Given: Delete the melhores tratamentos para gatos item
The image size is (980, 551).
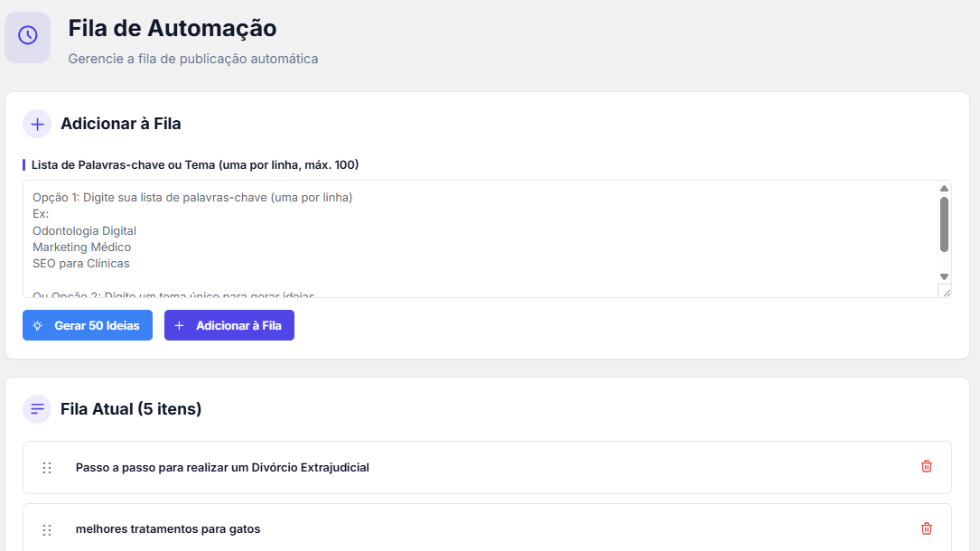Looking at the screenshot, I should 926,528.
